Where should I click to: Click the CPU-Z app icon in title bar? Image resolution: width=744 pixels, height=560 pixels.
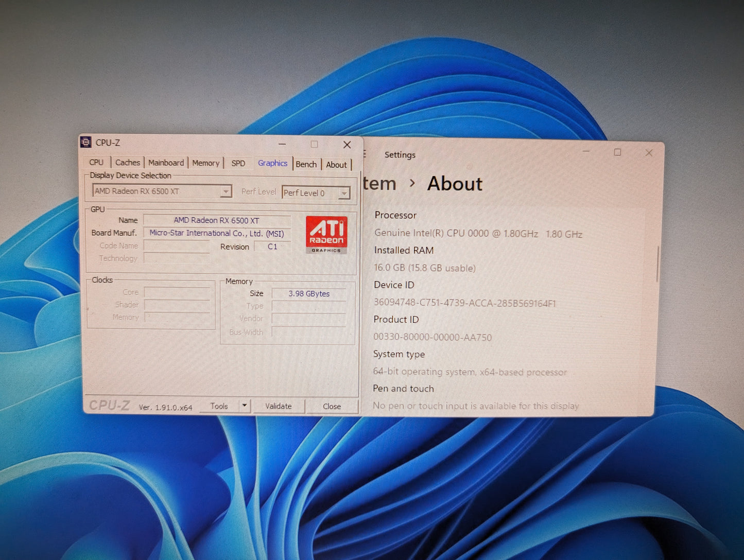[x=86, y=143]
